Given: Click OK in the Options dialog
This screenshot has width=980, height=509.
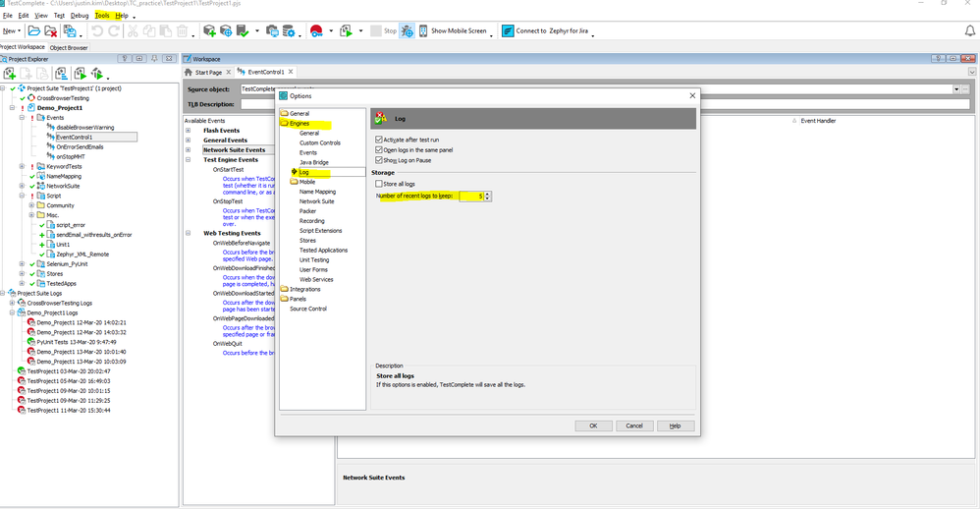Looking at the screenshot, I should tap(593, 425).
